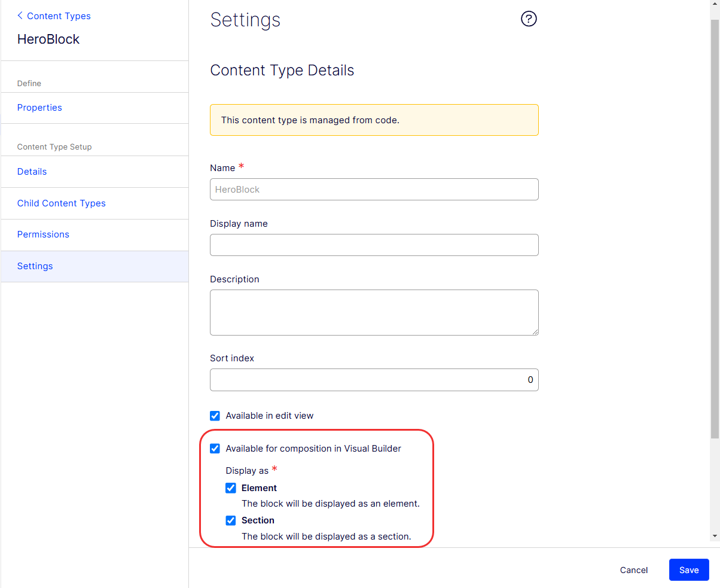Screen dimensions: 720x588
Task: Click the Cancel button
Action: coord(634,570)
